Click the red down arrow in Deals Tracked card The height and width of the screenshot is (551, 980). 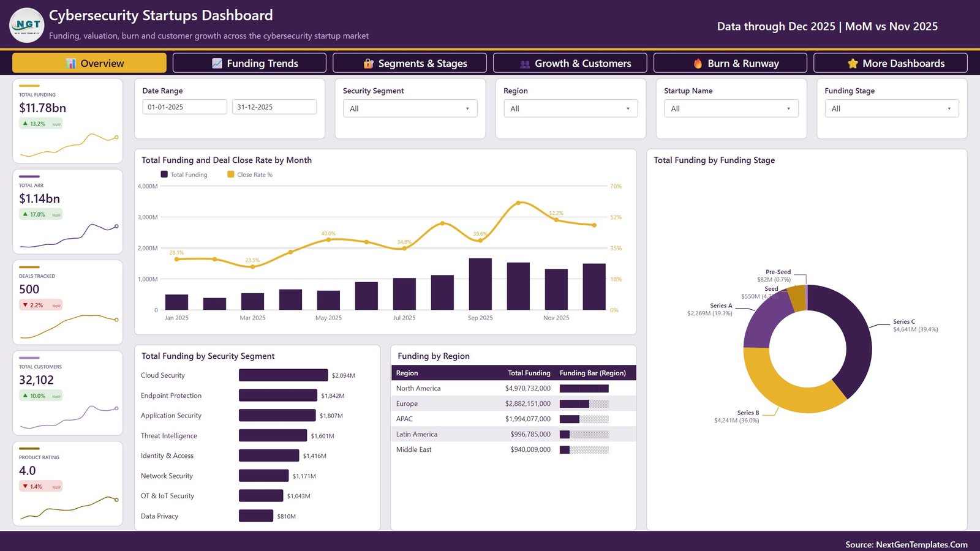coord(25,305)
